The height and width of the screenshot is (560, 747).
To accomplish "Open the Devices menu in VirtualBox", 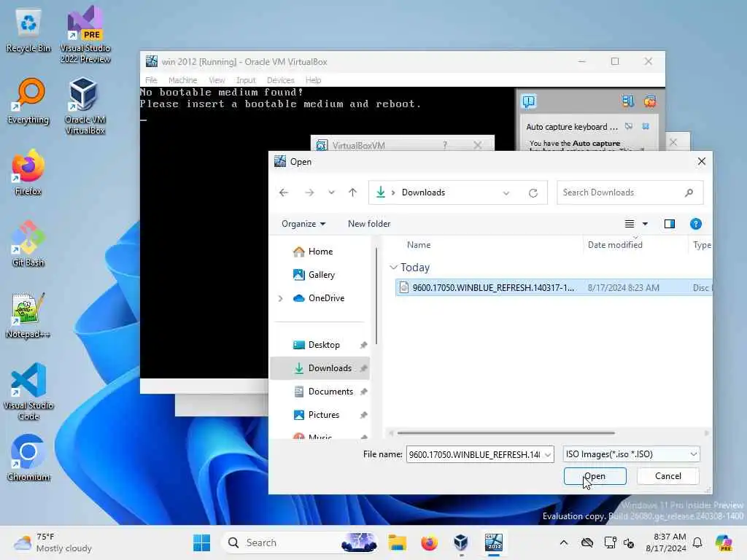I will (281, 80).
